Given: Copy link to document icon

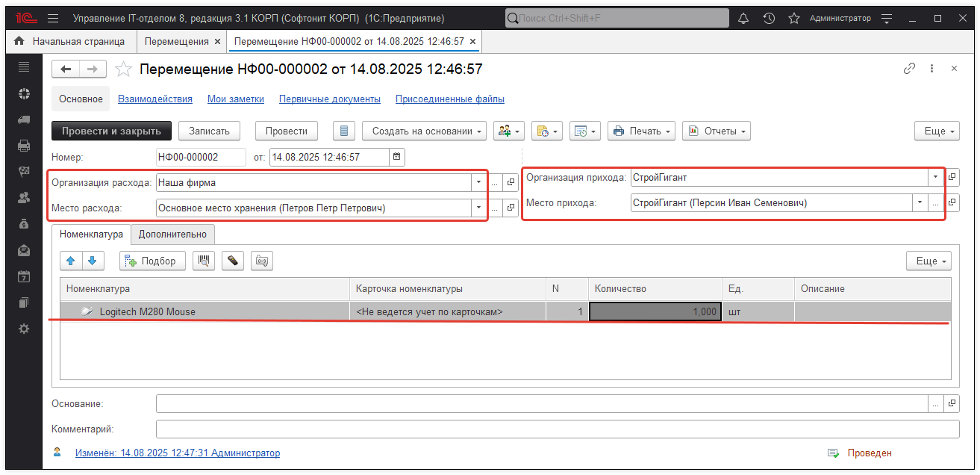Looking at the screenshot, I should [x=909, y=69].
